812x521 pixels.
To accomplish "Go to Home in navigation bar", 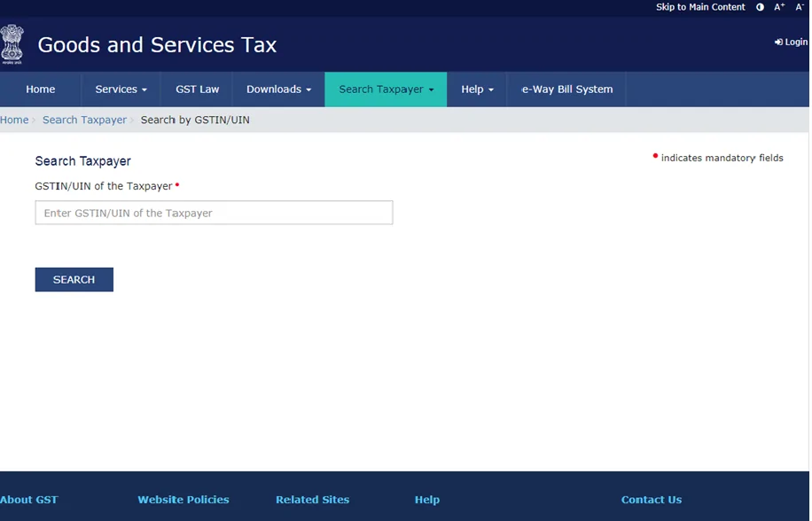I will 41,89.
